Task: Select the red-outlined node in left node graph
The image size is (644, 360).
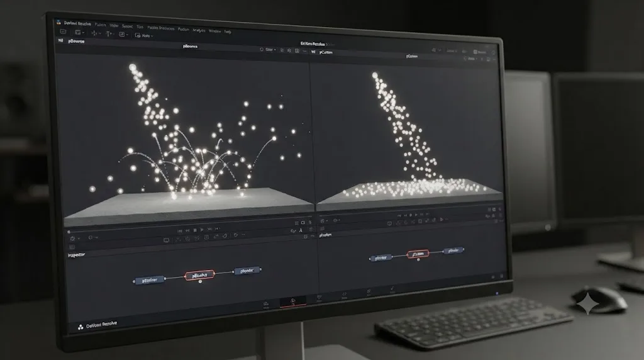Action: tap(199, 275)
